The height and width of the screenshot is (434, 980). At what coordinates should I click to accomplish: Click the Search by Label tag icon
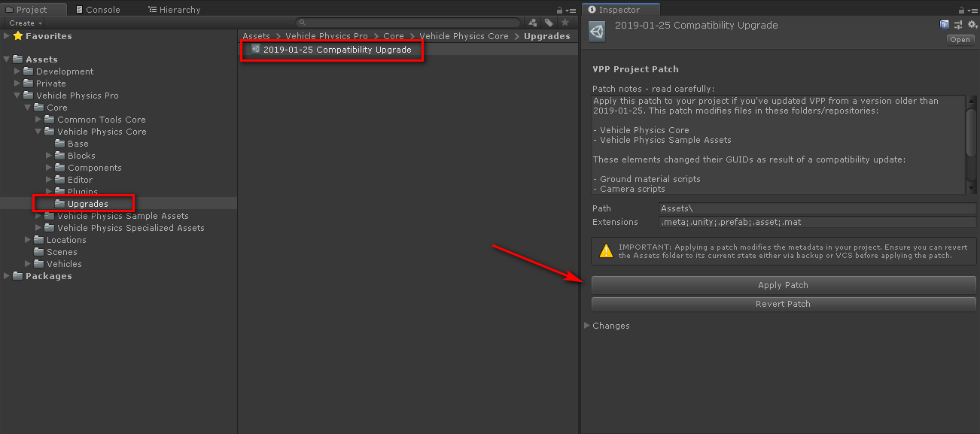pos(549,23)
